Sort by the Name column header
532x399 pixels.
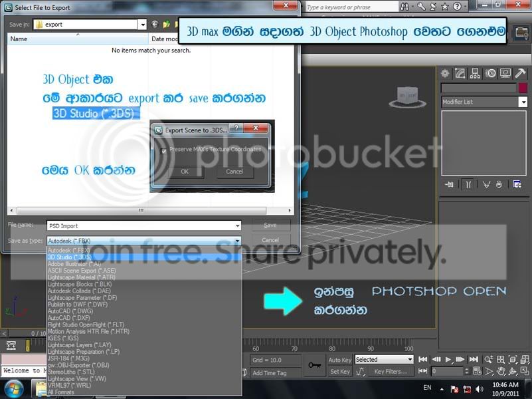coord(78,39)
